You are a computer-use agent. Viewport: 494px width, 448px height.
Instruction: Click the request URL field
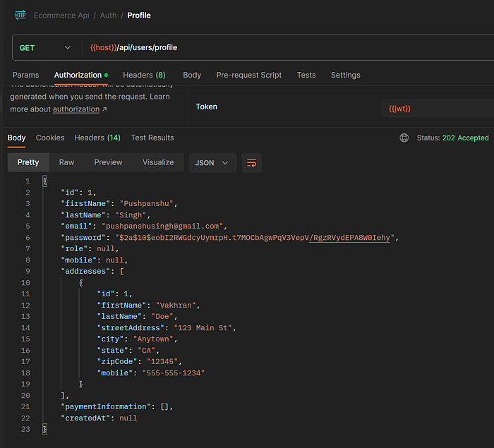(x=282, y=48)
